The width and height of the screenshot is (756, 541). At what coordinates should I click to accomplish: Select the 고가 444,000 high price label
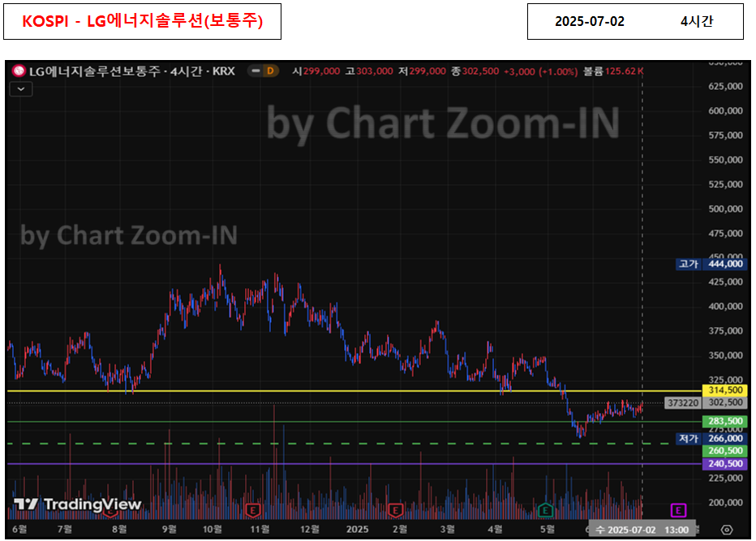(711, 264)
